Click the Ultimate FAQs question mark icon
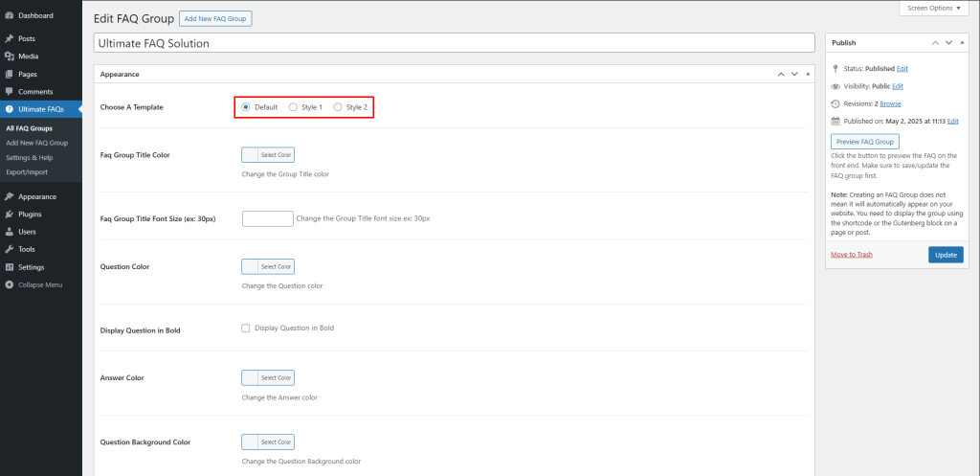This screenshot has width=980, height=476. click(10, 109)
